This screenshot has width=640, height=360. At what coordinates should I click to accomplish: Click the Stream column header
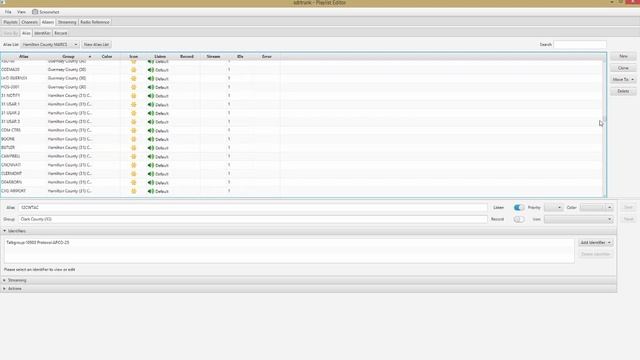213,56
